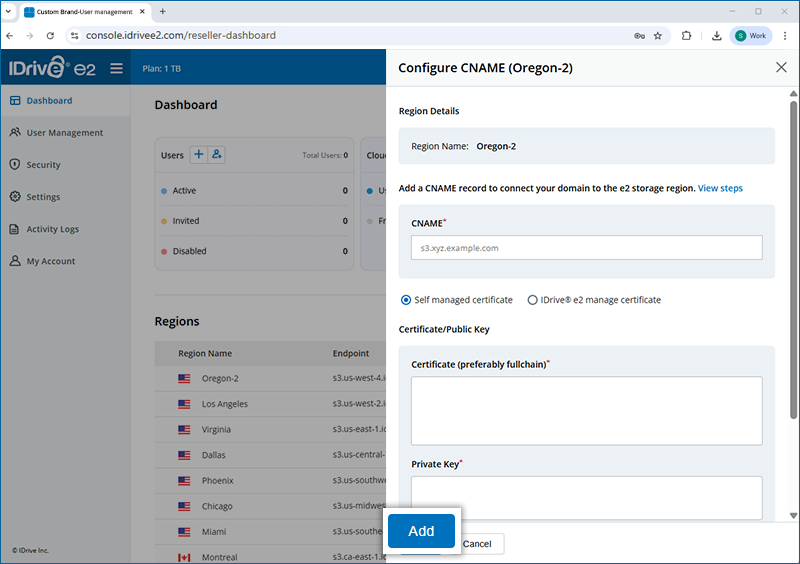Click the site information icon in the address bar
800x564 pixels.
click(x=74, y=36)
